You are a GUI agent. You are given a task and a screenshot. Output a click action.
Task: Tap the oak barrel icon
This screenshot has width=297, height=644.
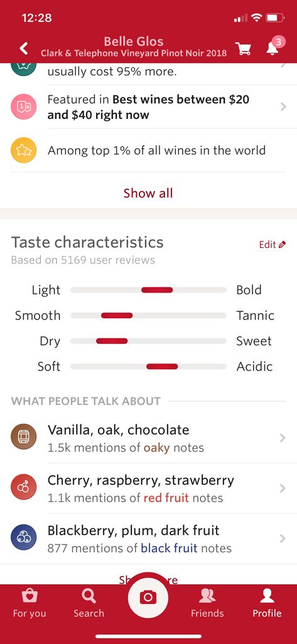click(23, 436)
